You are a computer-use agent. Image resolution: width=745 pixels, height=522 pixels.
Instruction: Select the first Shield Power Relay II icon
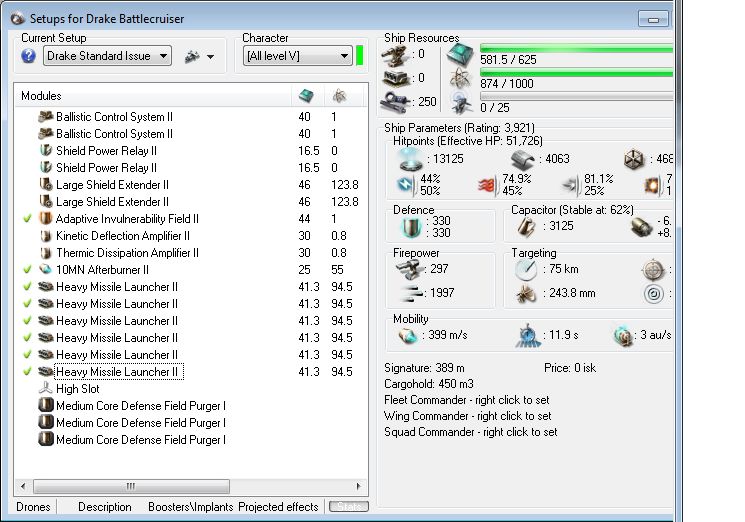(46, 151)
